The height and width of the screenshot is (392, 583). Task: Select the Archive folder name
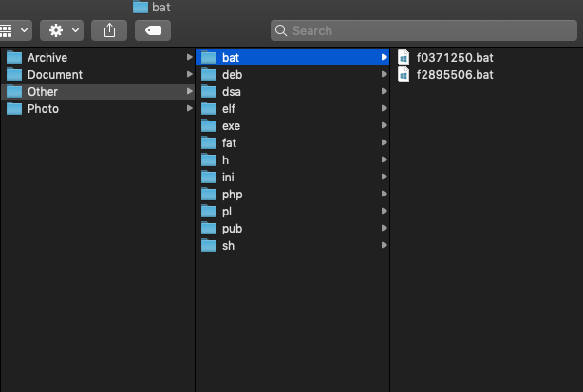coord(47,58)
